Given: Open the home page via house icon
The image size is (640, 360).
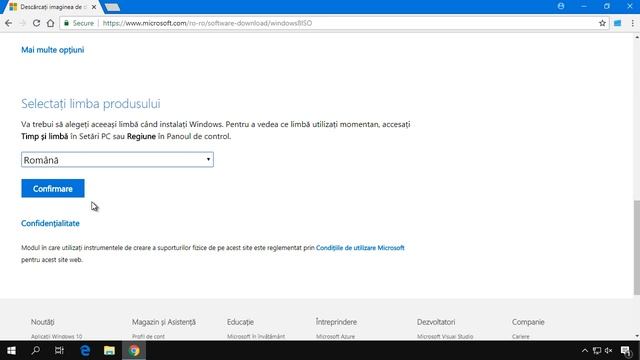Looking at the screenshot, I should tap(50, 23).
